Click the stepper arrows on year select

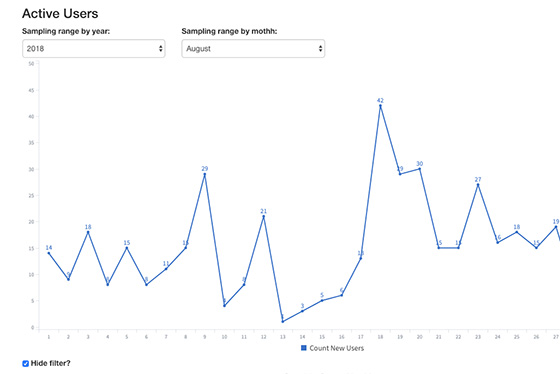[x=161, y=49]
